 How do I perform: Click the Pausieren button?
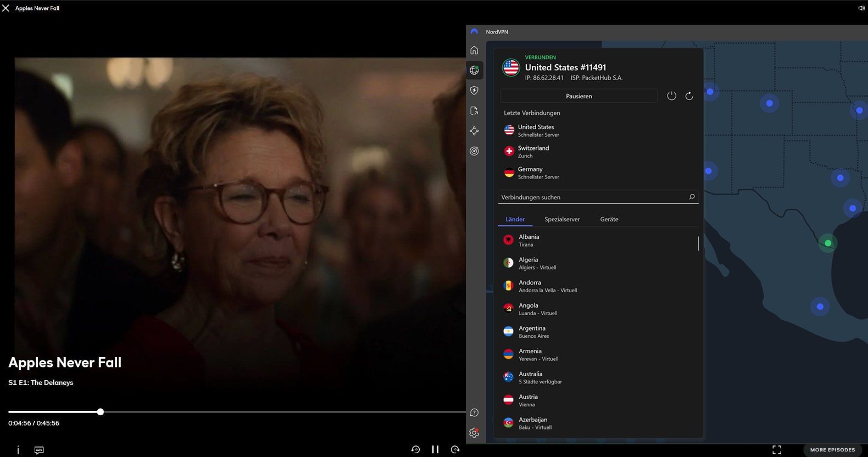[579, 96]
